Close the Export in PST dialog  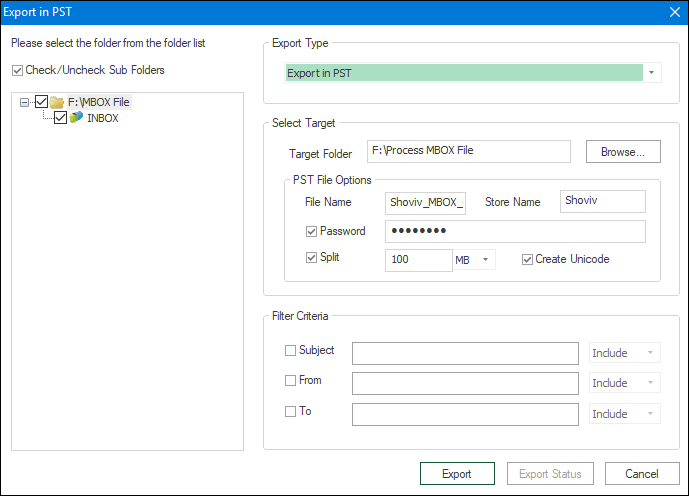[675, 12]
